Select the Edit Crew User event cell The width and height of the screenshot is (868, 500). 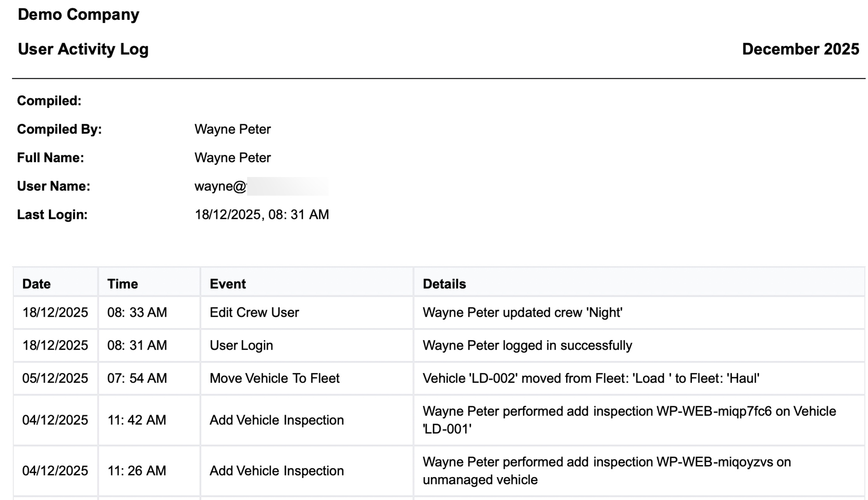click(x=254, y=312)
